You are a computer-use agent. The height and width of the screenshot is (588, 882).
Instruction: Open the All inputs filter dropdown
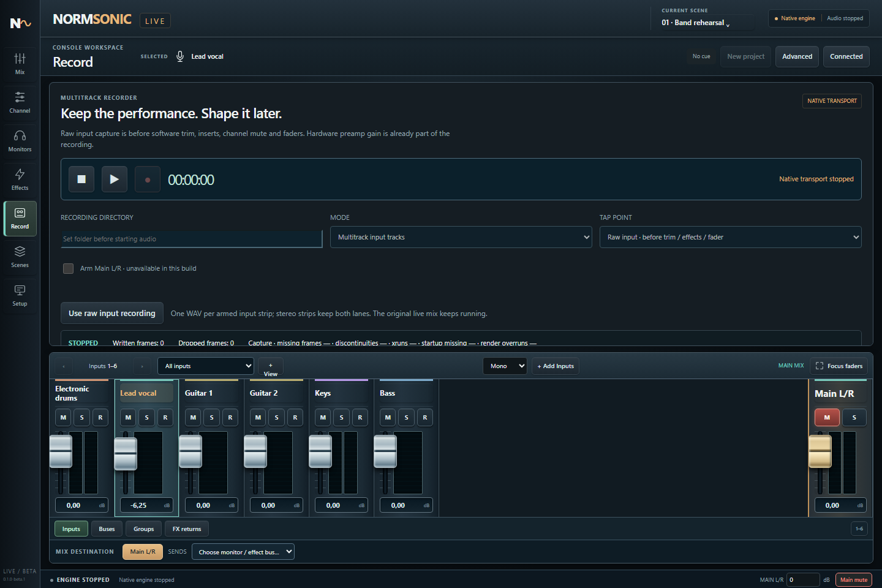click(206, 366)
